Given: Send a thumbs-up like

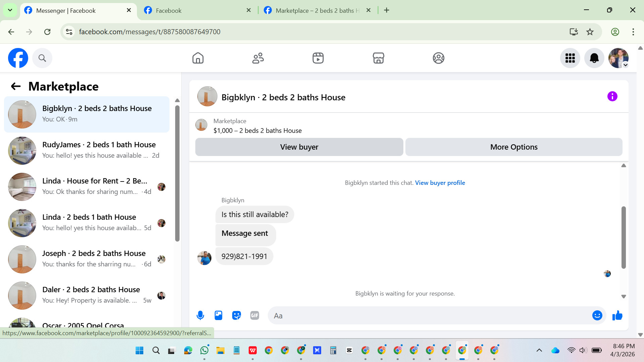Looking at the screenshot, I should [x=617, y=315].
